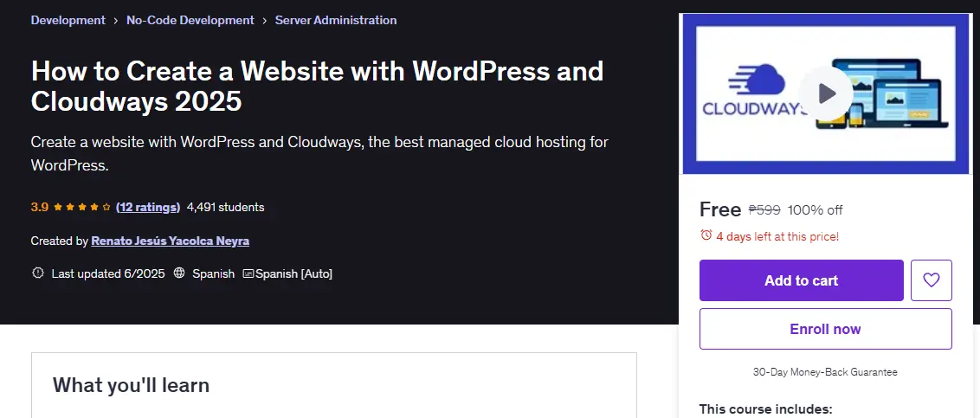Click the Free price text
Screen dimensions: 980x418
point(720,209)
